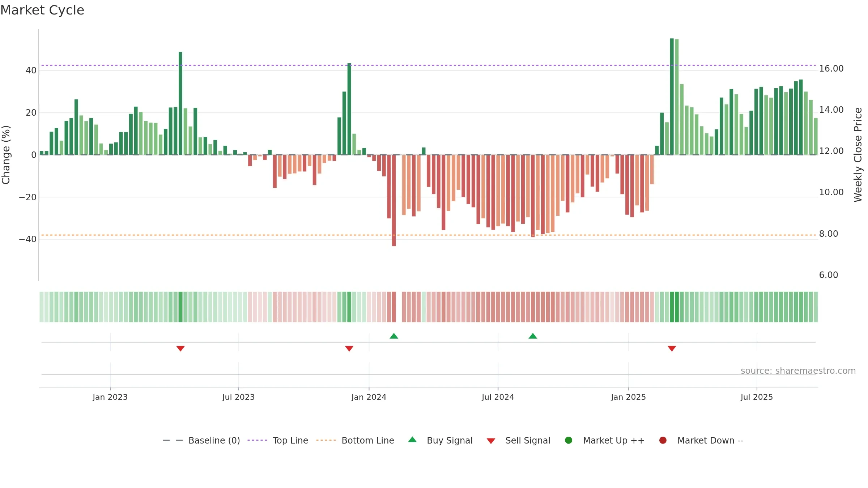868x488 pixels.
Task: Click the red Sell Signal triangle in legend
Action: pyautogui.click(x=491, y=441)
